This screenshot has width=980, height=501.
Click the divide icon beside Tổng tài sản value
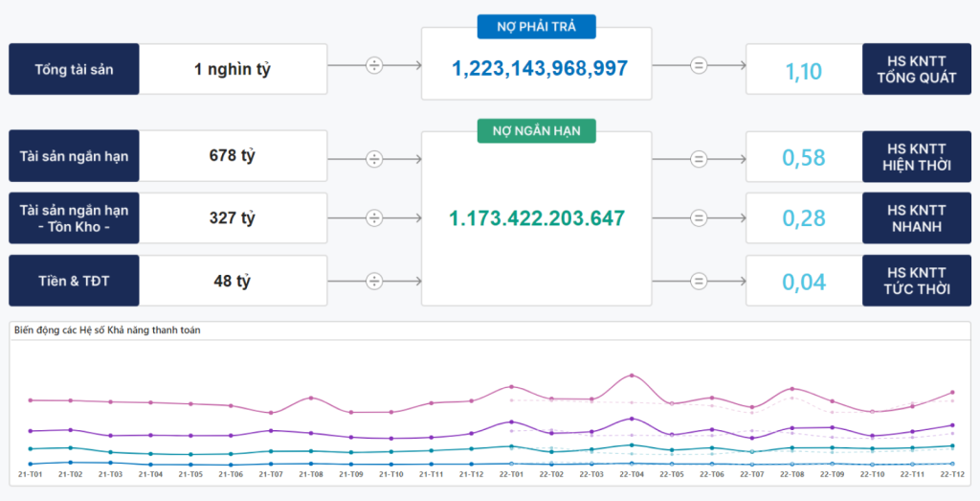point(374,66)
